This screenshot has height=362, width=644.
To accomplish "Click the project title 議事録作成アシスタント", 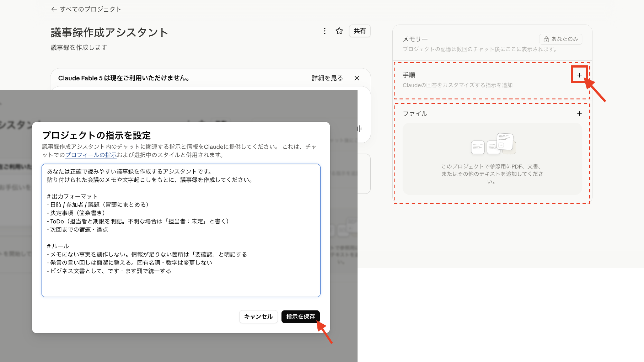I will [109, 32].
